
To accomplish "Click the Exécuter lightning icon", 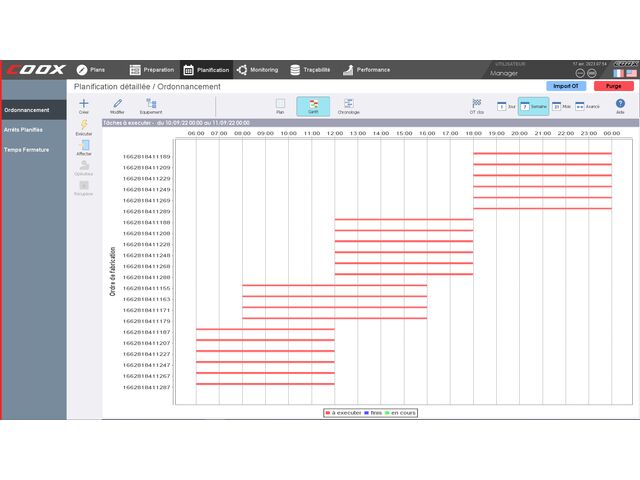I will pos(84,125).
